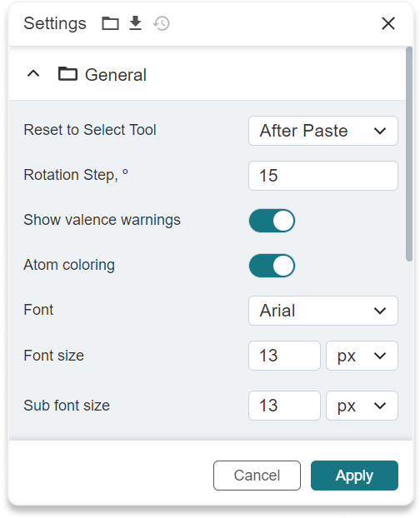420x518 pixels.
Task: Open Font size unit px dropdown
Action: (362, 356)
